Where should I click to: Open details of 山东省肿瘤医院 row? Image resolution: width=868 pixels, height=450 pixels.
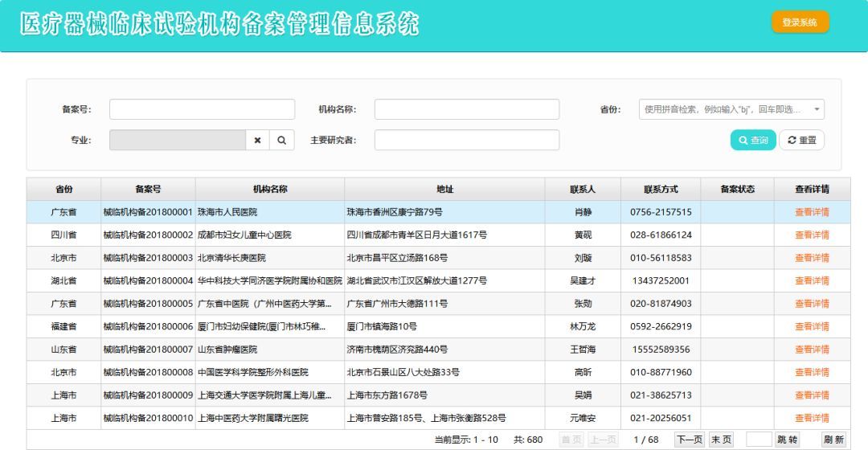tap(812, 350)
